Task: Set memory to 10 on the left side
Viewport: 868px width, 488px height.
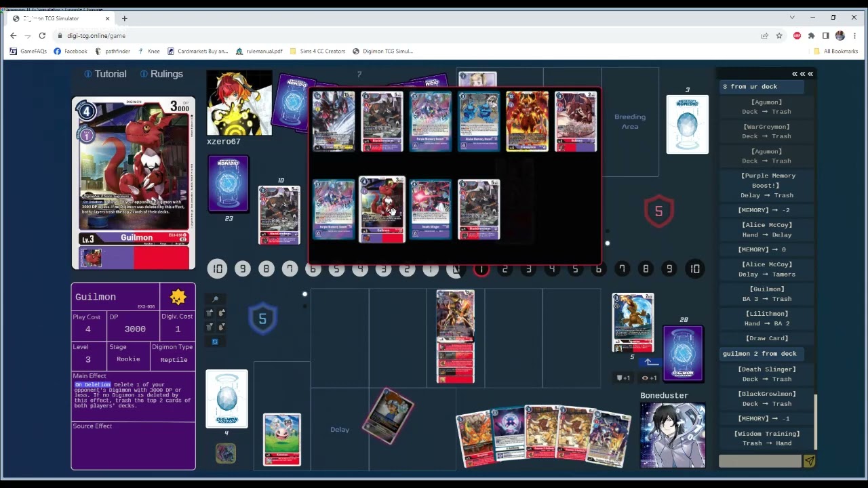Action: pos(217,269)
